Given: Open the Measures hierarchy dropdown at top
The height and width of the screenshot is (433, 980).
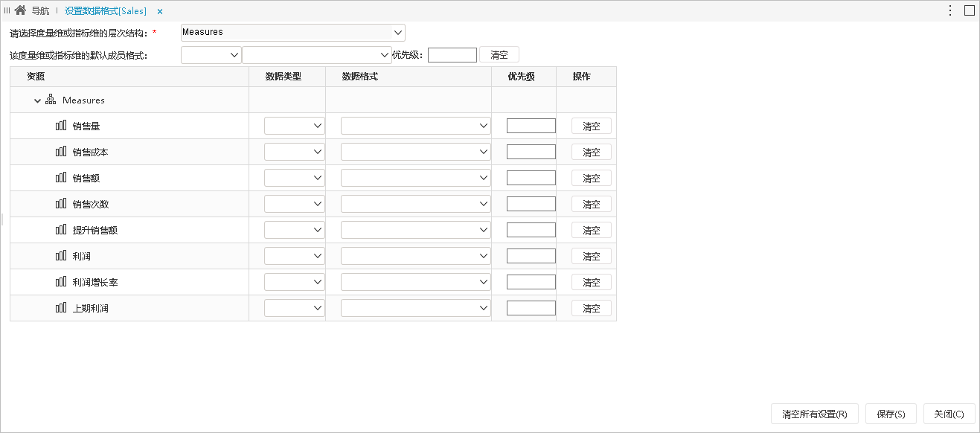Looking at the screenshot, I should [293, 33].
